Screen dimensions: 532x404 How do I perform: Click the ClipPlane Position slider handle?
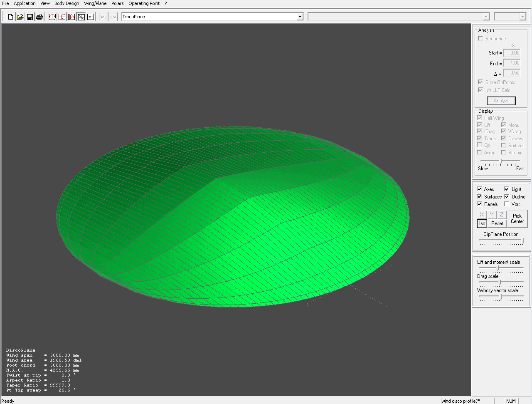click(x=523, y=240)
